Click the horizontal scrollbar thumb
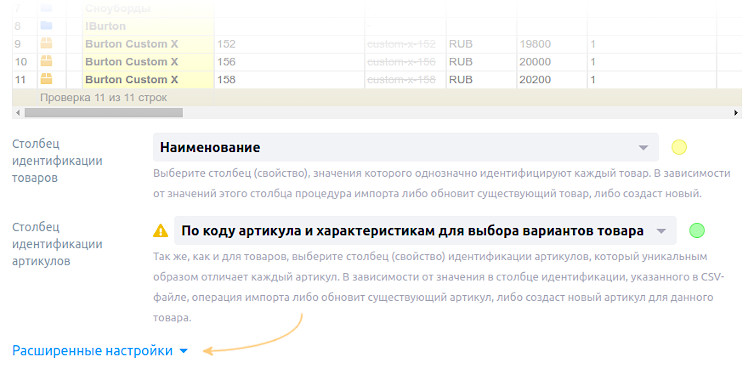Screen dimensions: 754x369 pyautogui.click(x=103, y=113)
